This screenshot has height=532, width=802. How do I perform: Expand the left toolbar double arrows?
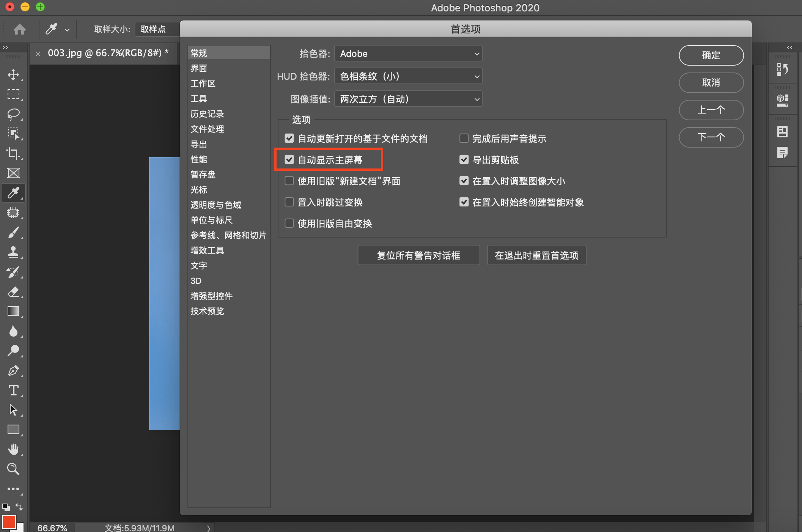click(x=5, y=47)
